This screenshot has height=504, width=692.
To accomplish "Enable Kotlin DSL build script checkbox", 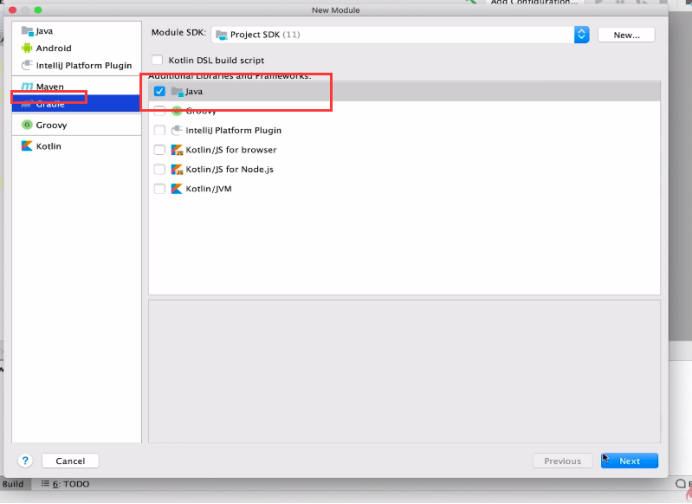I will coord(157,60).
